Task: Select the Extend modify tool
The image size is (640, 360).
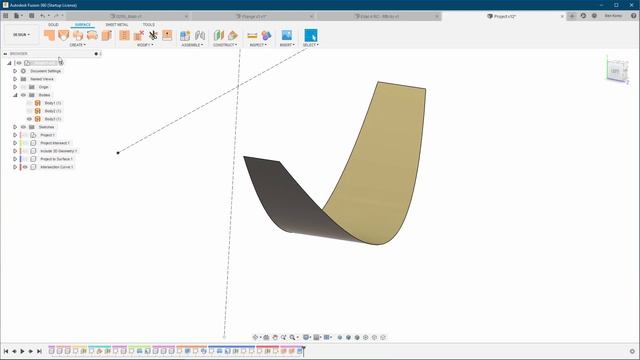Action: click(x=167, y=36)
